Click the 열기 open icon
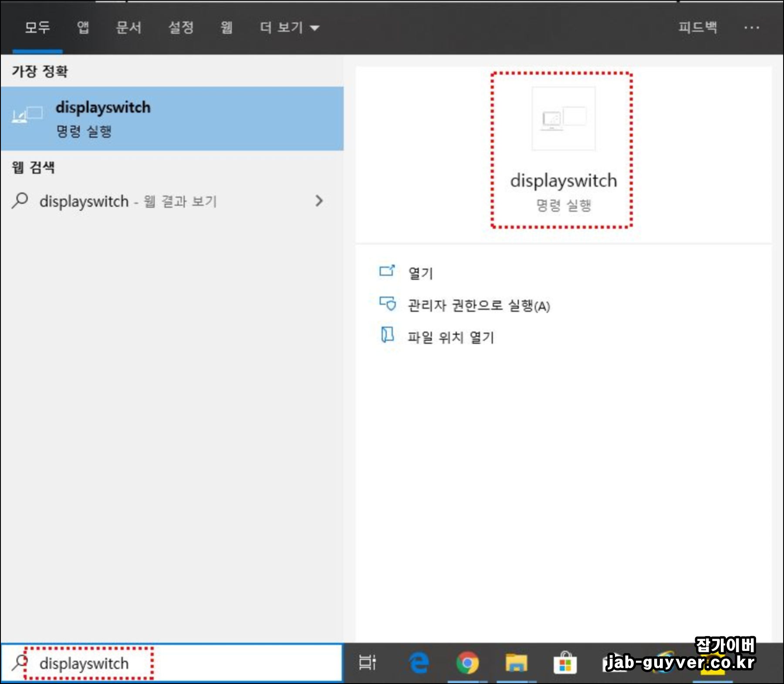This screenshot has width=784, height=684. pyautogui.click(x=387, y=271)
